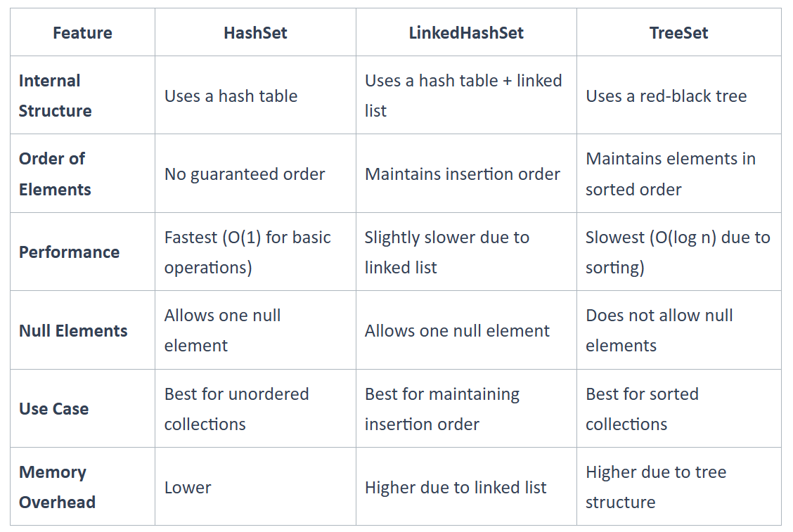This screenshot has width=793, height=532.
Task: Click the HashSet column header
Action: (255, 33)
